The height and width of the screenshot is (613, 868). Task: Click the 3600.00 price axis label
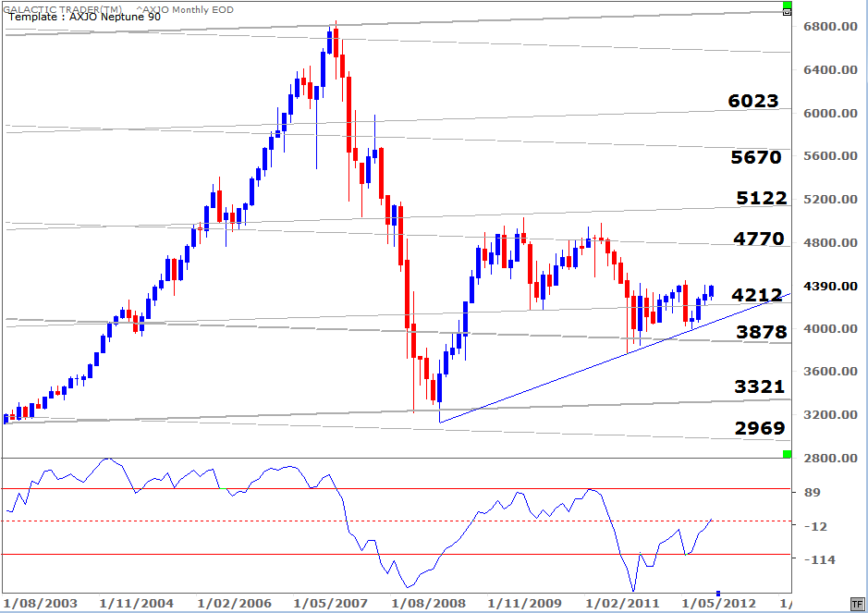(x=830, y=372)
